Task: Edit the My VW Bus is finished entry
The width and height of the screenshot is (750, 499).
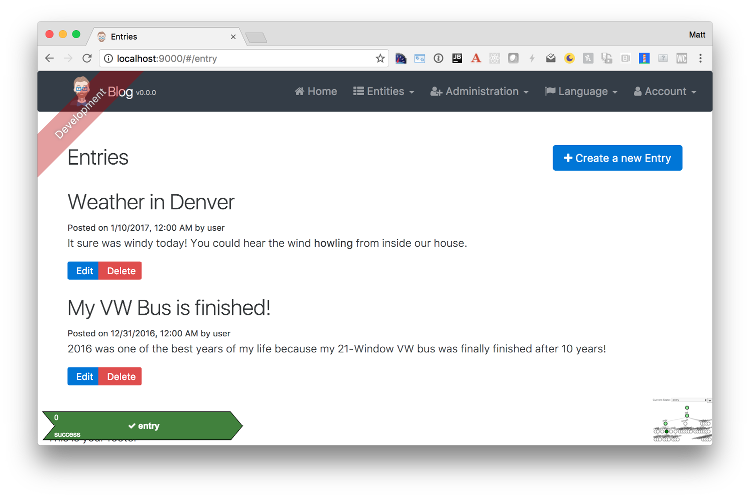Action: [83, 377]
